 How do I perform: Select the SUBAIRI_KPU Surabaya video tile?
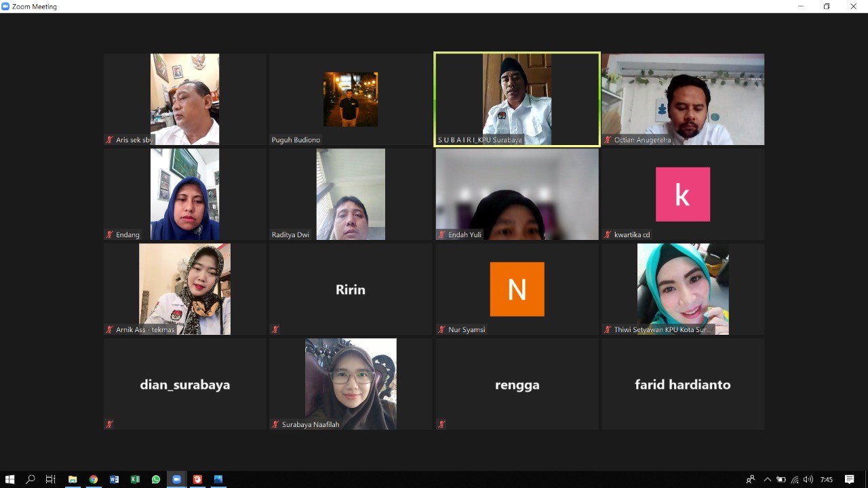click(517, 99)
